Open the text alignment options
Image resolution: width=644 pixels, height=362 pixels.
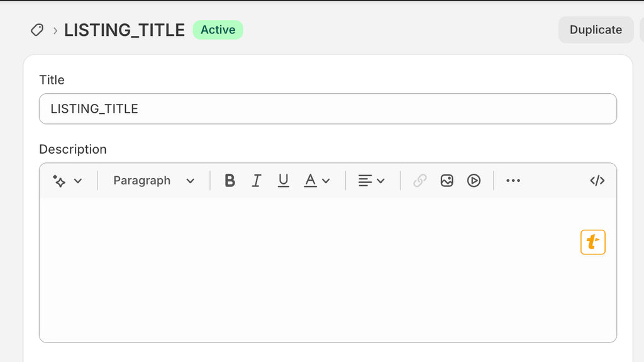click(x=371, y=181)
